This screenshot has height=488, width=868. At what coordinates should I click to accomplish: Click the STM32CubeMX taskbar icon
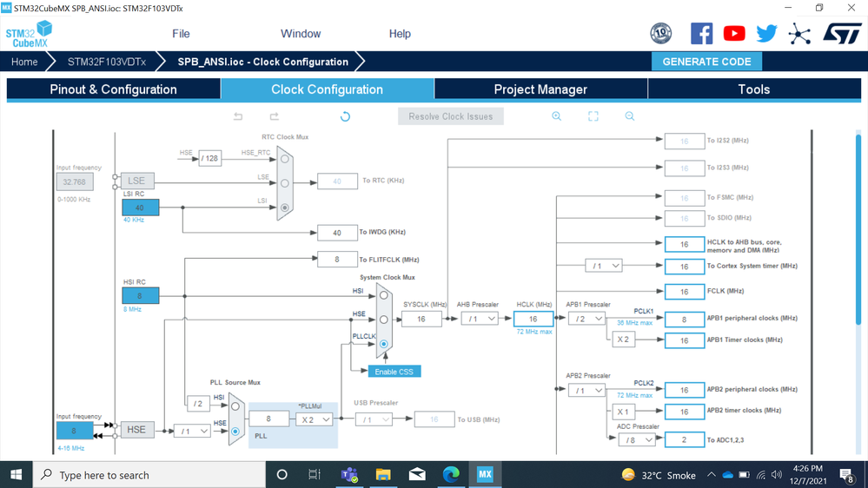coord(485,475)
